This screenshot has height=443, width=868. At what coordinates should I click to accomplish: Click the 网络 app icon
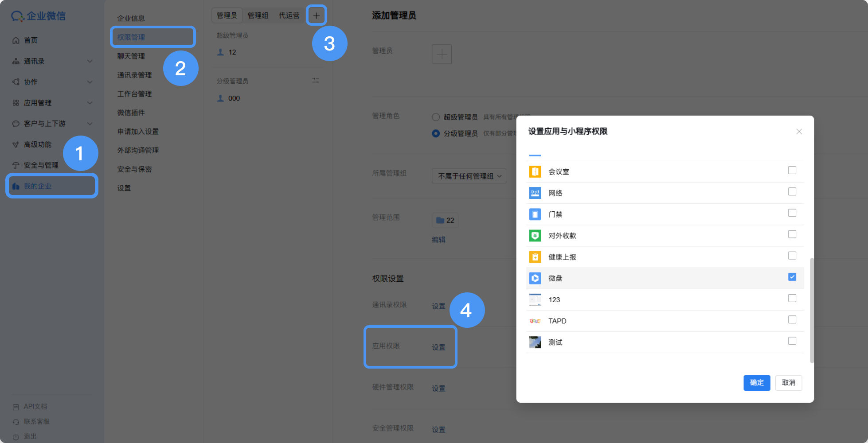535,193
